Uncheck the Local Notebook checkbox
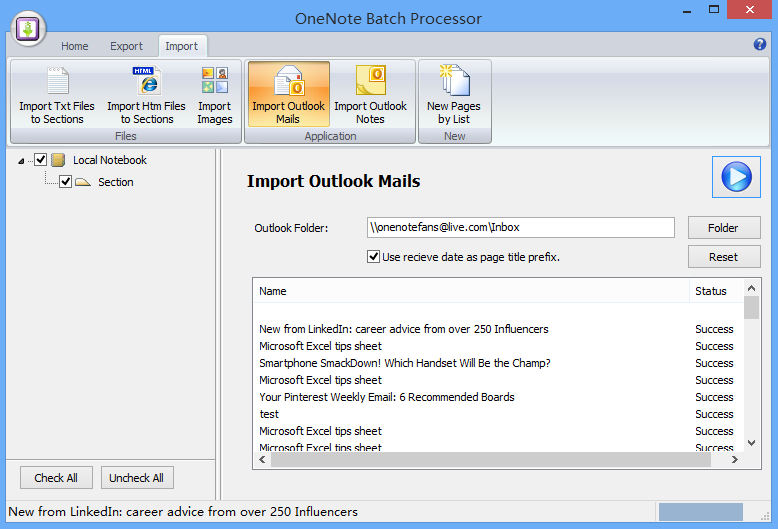 pyautogui.click(x=41, y=160)
